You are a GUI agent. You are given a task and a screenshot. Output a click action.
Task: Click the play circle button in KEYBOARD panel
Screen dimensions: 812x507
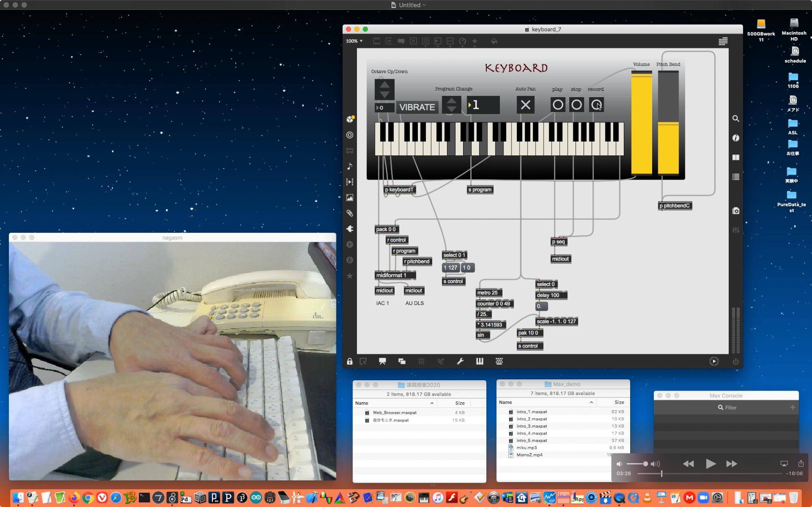click(558, 105)
